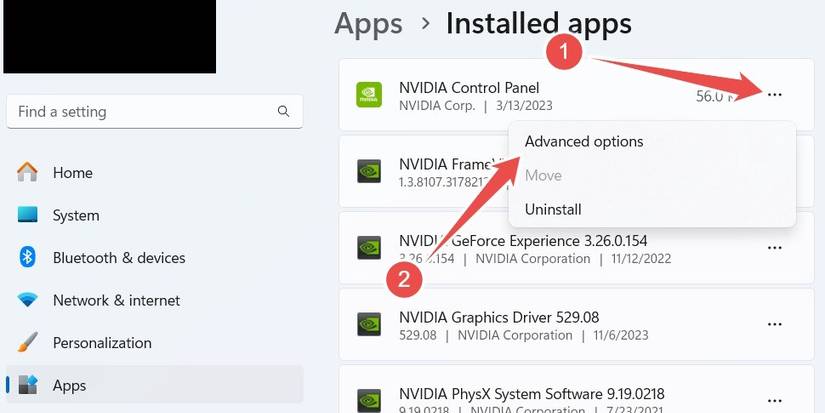Click the search magnifier icon
Screen dimensions: 825x413
click(x=283, y=112)
